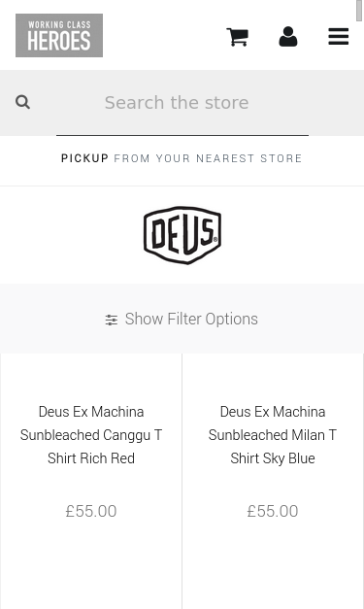Click the Working Class Heroes logo

pos(59,35)
